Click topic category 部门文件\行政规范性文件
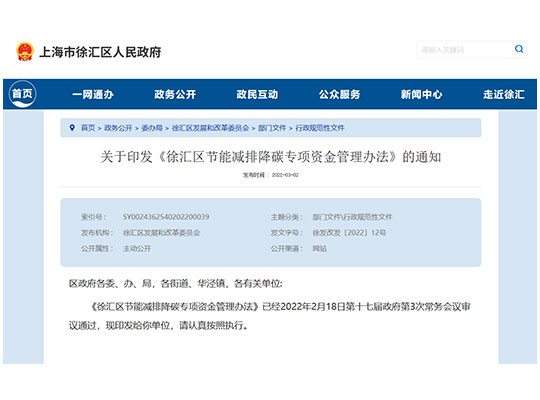The height and width of the screenshot is (400, 540). 352,217
